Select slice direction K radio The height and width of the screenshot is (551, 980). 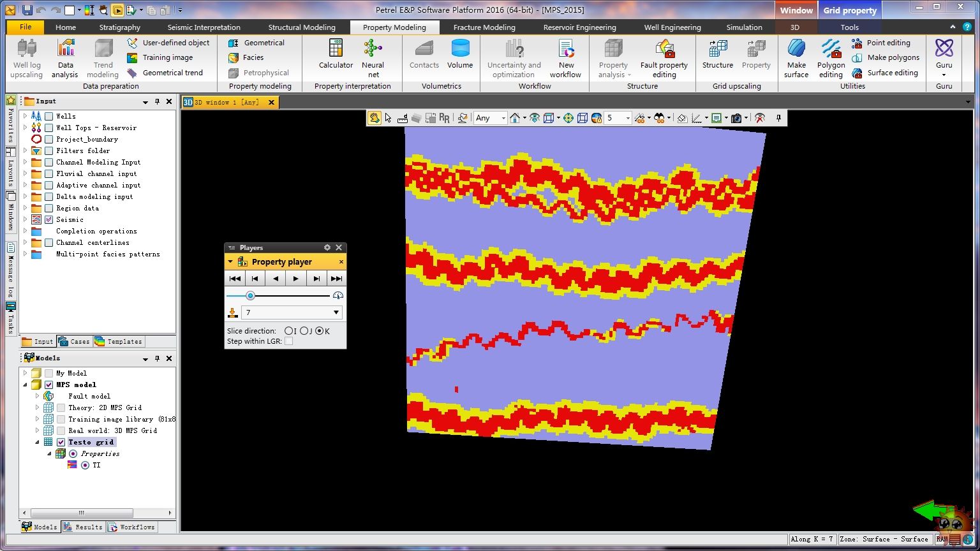pyautogui.click(x=319, y=331)
